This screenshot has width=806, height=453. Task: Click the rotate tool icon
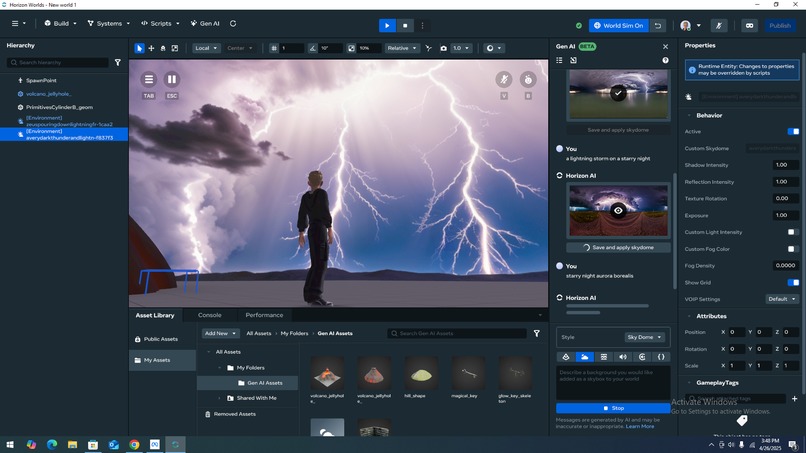[163, 48]
